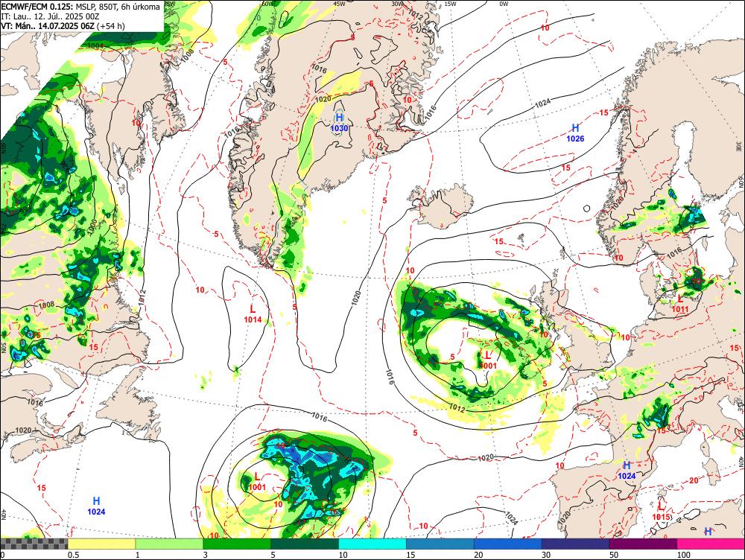Screen dimensions: 745x560
Task: Click the H 1026 high marker in Norwegian Sea
Action: pos(575,133)
